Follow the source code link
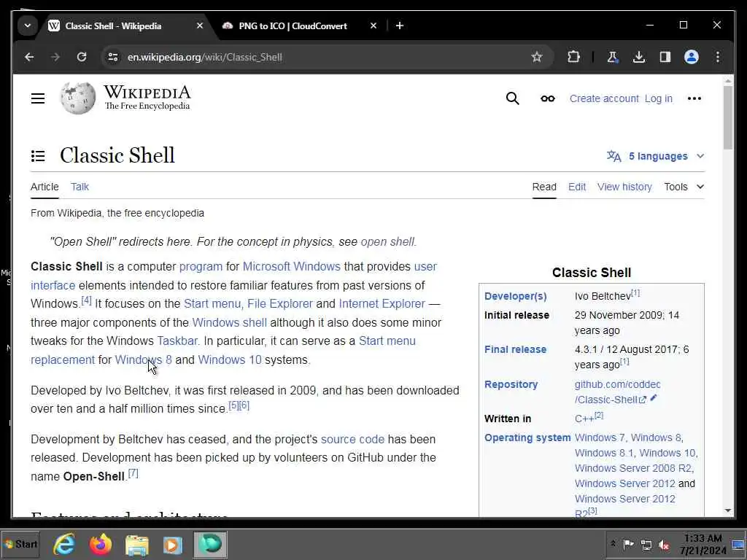Image resolution: width=747 pixels, height=560 pixels. 352,439
